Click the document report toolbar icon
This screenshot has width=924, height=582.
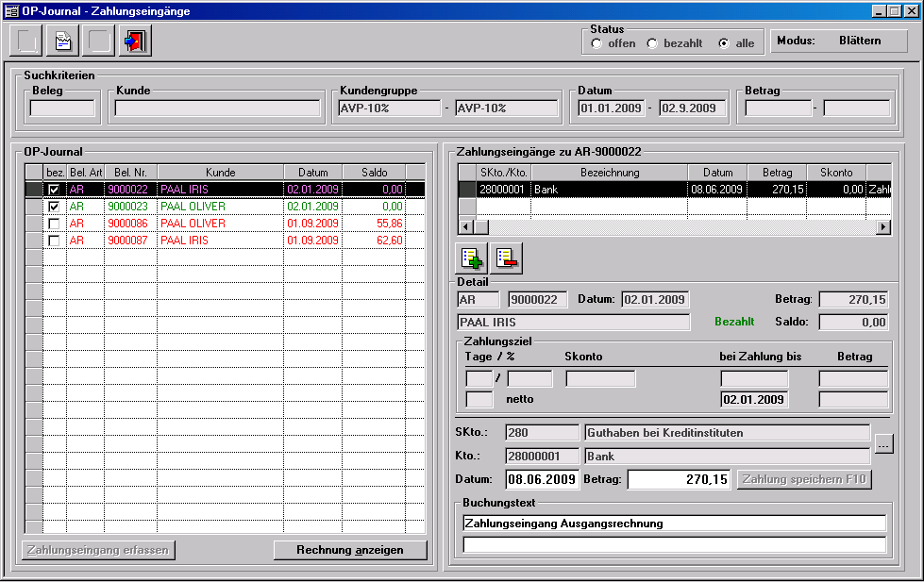(x=62, y=42)
